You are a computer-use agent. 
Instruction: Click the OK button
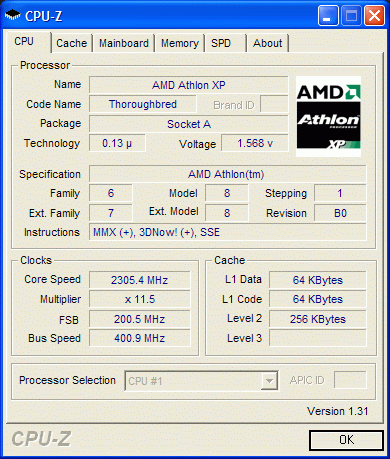coord(346,440)
